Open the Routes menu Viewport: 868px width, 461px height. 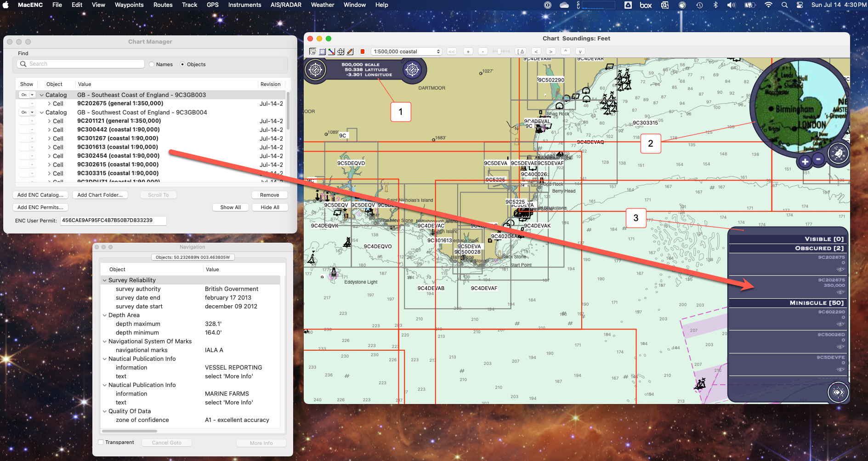pyautogui.click(x=163, y=5)
